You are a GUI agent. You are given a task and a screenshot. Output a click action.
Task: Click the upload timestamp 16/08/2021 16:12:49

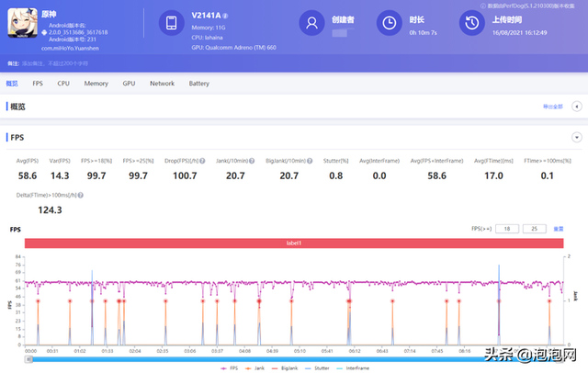point(519,32)
